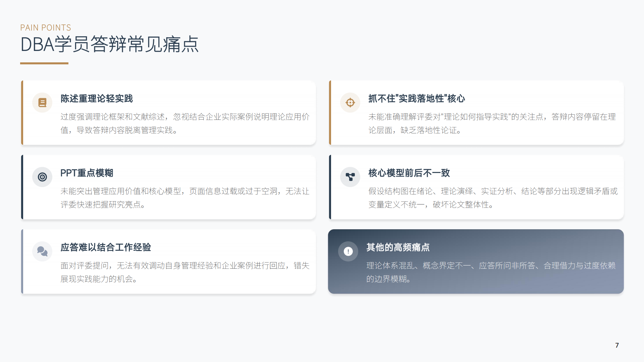Click the navy accent bar on PPT重点模糊 card

22,187
